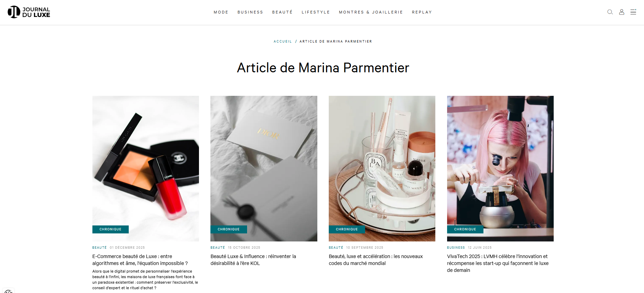Image resolution: width=644 pixels, height=293 pixels.
Task: Open the hamburger menu icon
Action: pyautogui.click(x=633, y=12)
